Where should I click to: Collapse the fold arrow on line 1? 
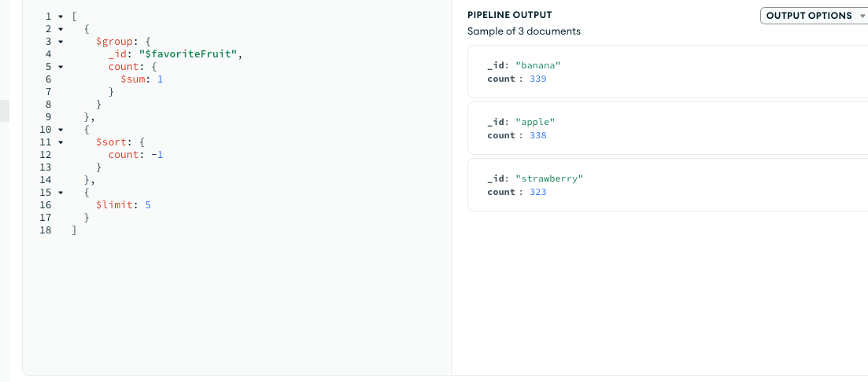tap(61, 17)
